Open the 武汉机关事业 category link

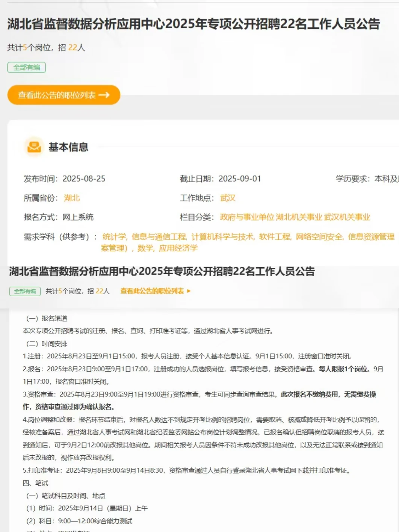pos(347,217)
